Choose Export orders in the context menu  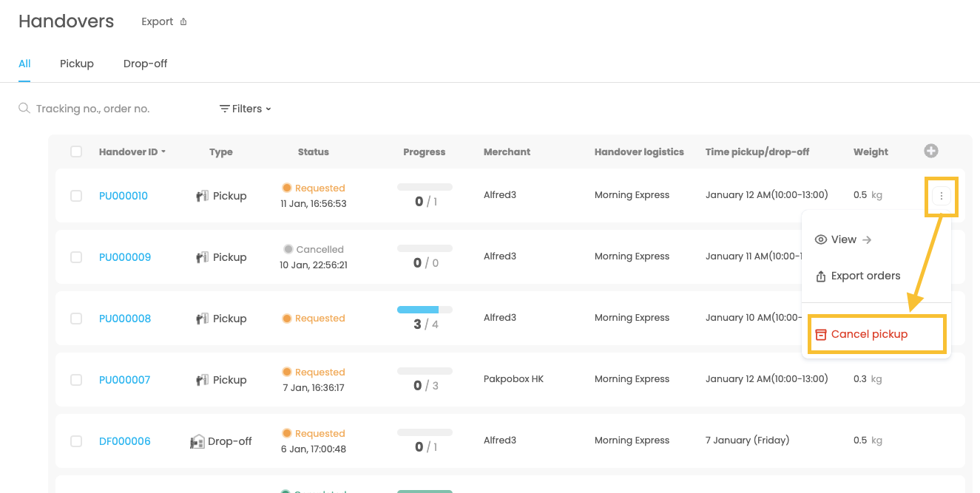(x=865, y=276)
